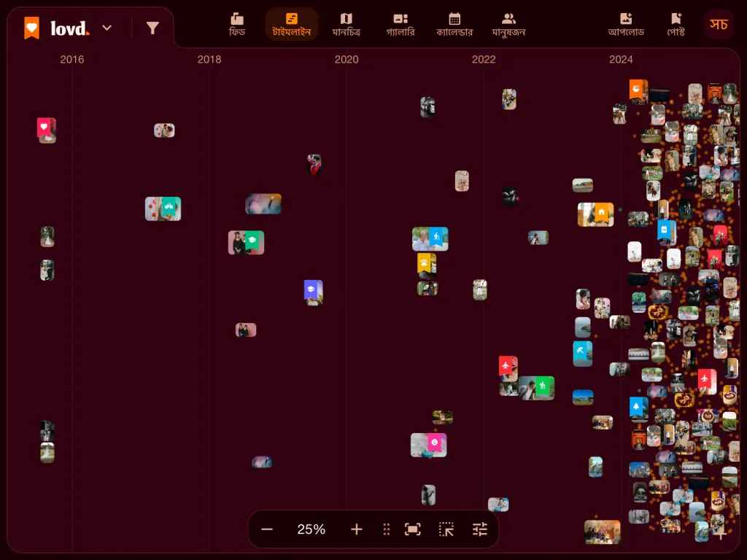Viewport: 747px width, 560px height.
Task: Zoom in with the plus button
Action: (356, 529)
